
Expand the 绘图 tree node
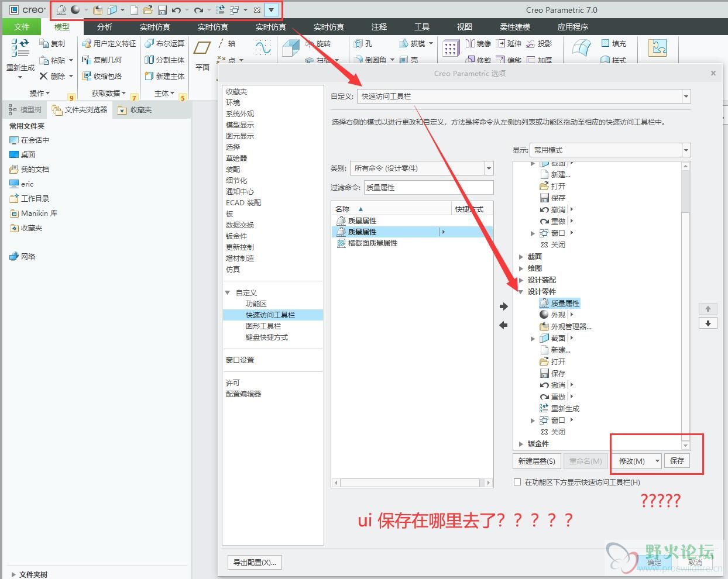[x=521, y=268]
